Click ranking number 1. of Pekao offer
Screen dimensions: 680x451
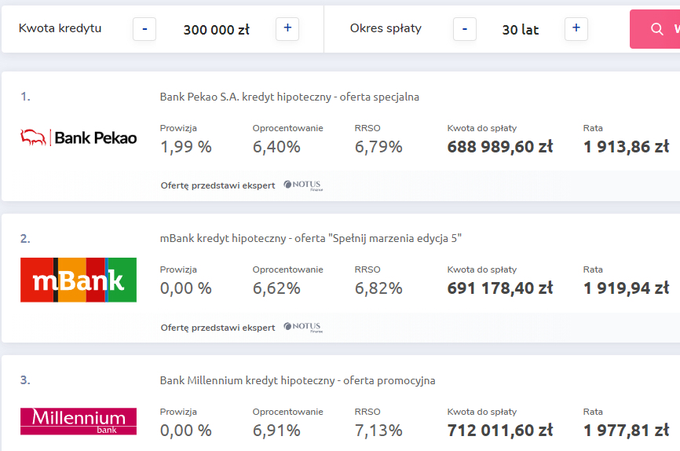(x=25, y=96)
